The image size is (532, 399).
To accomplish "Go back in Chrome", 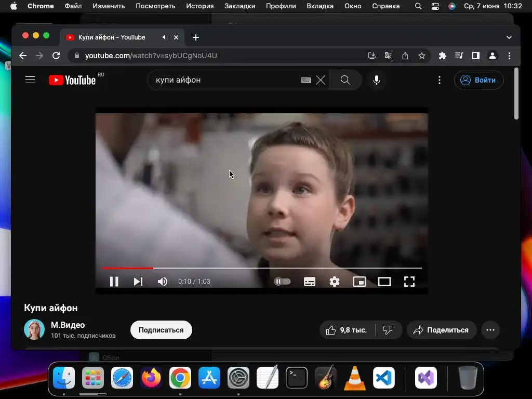I will (x=23, y=56).
